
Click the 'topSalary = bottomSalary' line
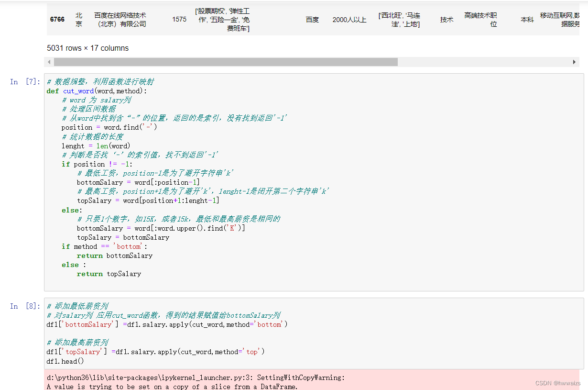[x=123, y=237]
